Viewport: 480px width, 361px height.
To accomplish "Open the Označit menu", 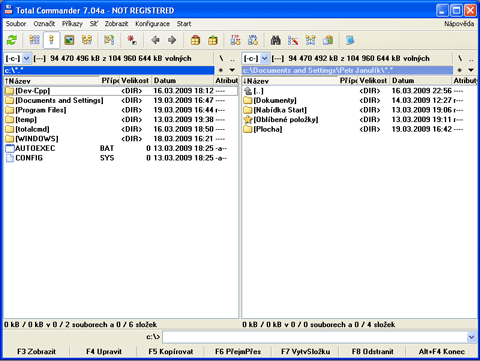I will 44,24.
